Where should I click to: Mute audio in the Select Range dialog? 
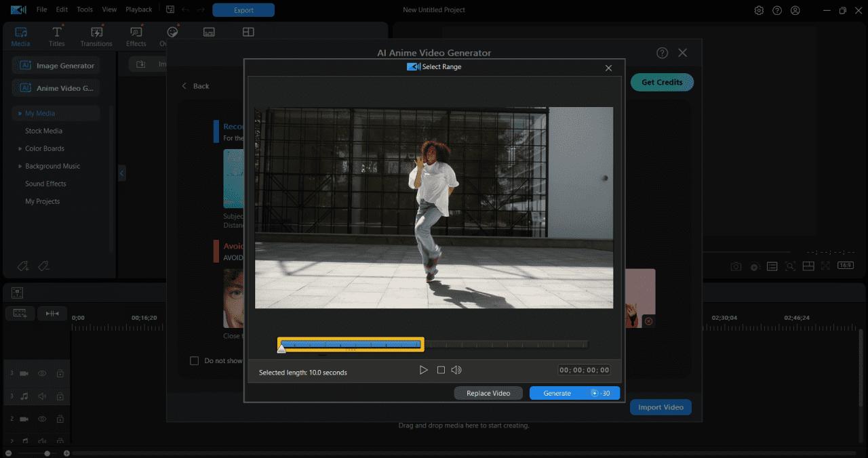(456, 370)
